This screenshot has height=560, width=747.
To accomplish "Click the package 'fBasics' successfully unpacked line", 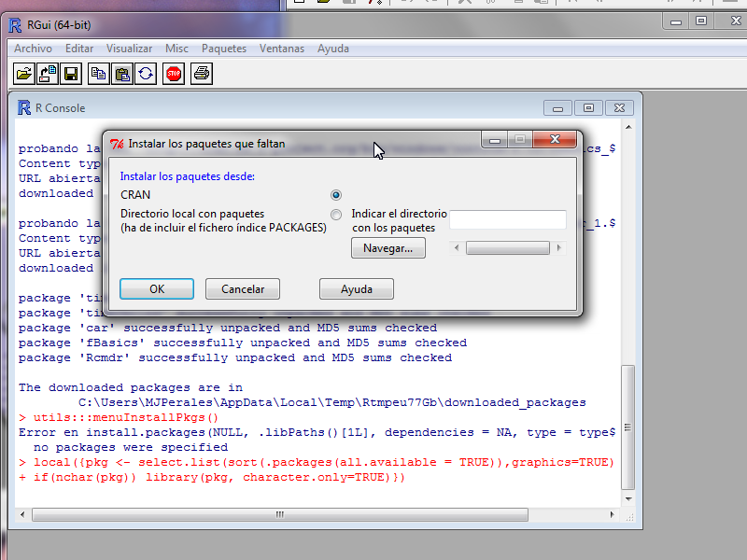I will pyautogui.click(x=243, y=343).
